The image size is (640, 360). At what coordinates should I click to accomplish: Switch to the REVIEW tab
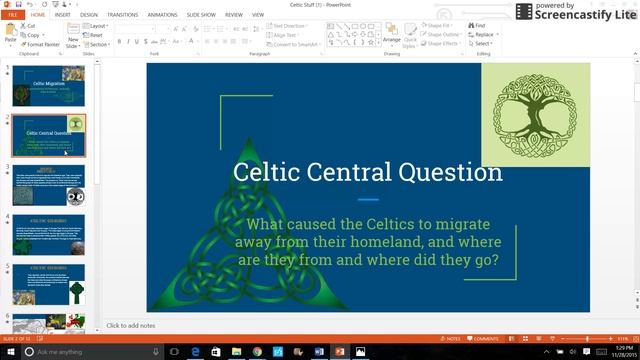pyautogui.click(x=234, y=15)
